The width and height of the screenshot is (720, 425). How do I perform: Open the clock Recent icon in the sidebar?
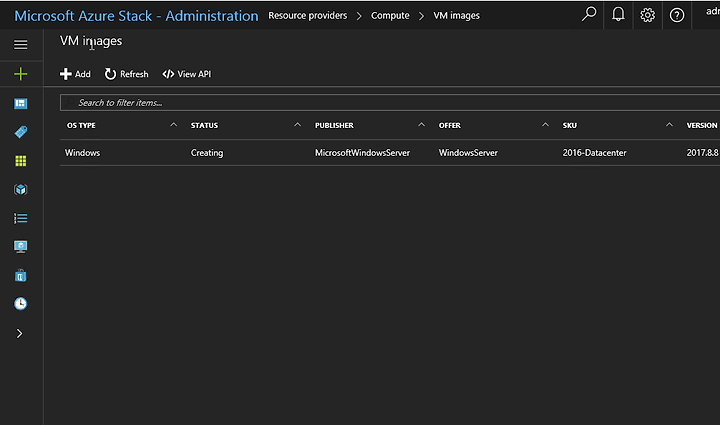21,303
